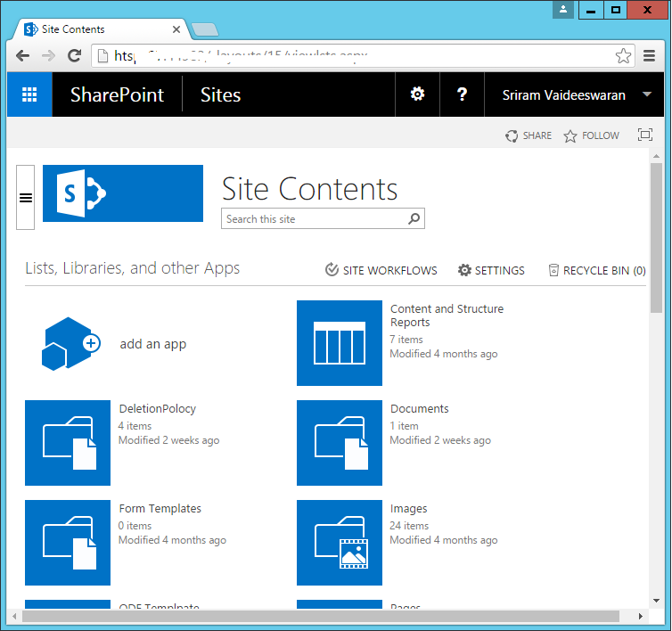
Task: Open Content and Structure Reports title link
Action: [x=447, y=315]
